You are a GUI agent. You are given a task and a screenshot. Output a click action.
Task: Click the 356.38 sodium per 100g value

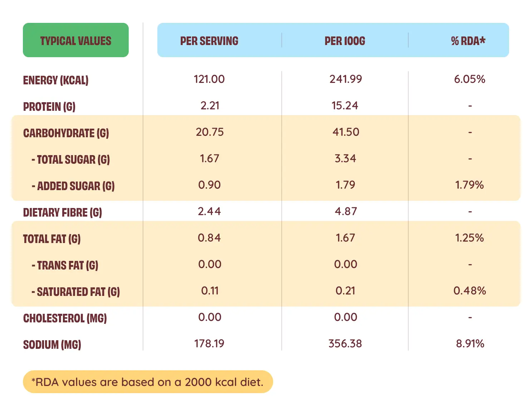click(x=345, y=343)
